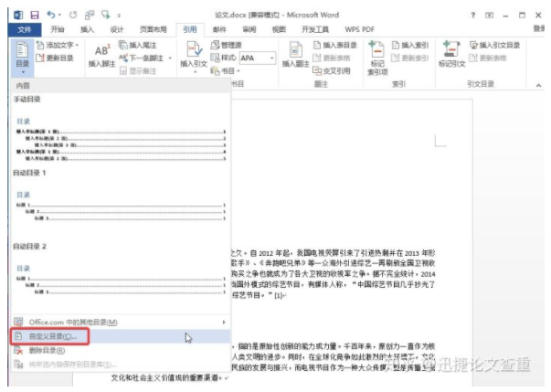This screenshot has height=392, width=551.
Task: Click 插入表目录 in captions group
Action: pos(334,45)
